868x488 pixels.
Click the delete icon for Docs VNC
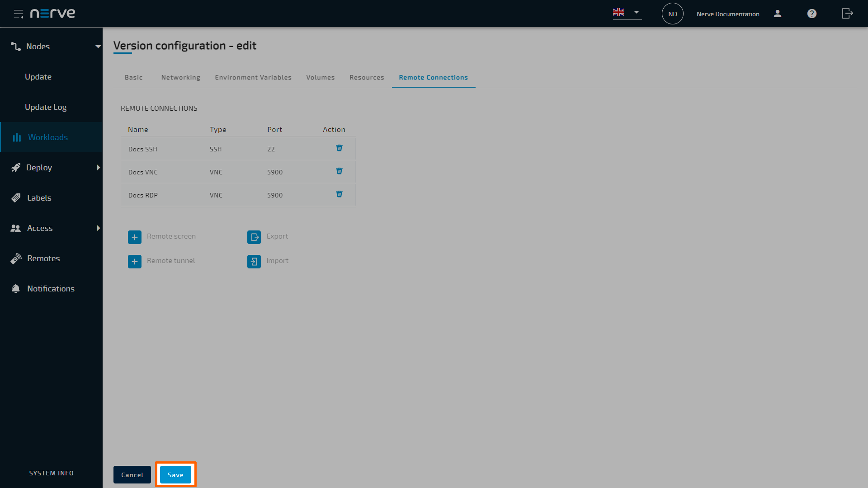339,171
